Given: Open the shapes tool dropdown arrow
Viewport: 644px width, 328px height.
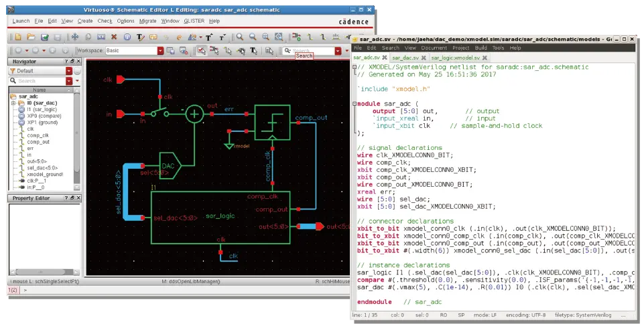Looking at the screenshot, I should coord(201,37).
